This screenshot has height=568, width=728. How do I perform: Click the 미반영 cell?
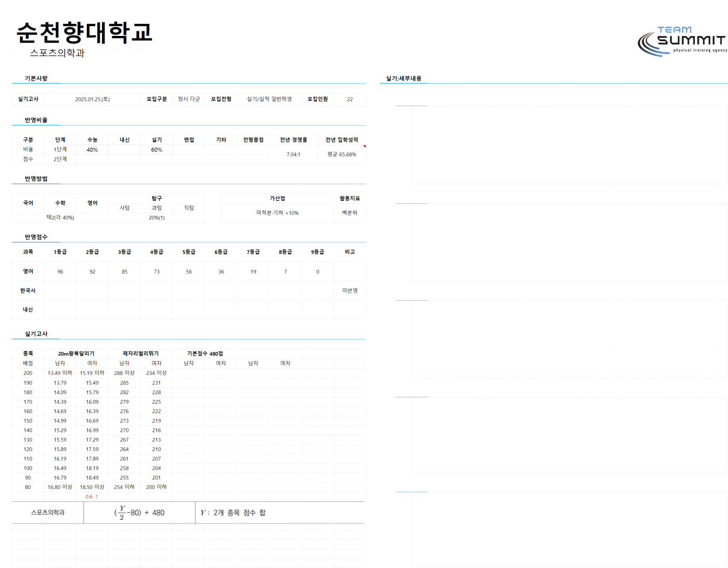(350, 291)
